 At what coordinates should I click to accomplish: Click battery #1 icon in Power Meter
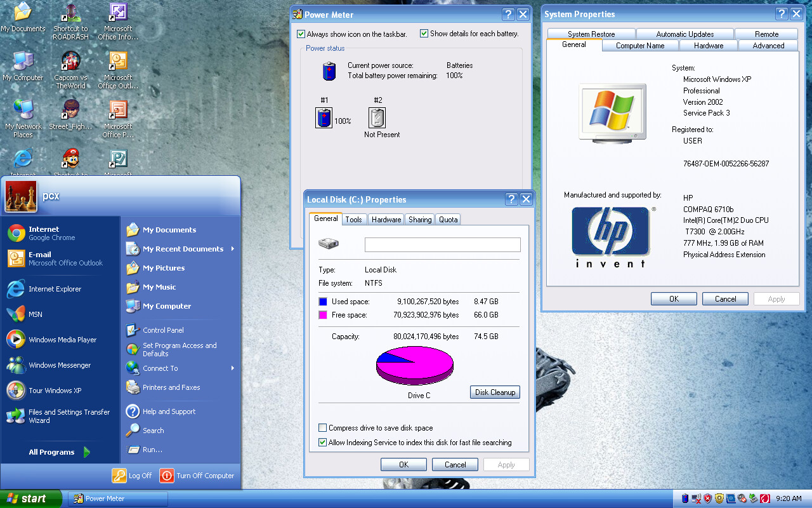point(324,117)
